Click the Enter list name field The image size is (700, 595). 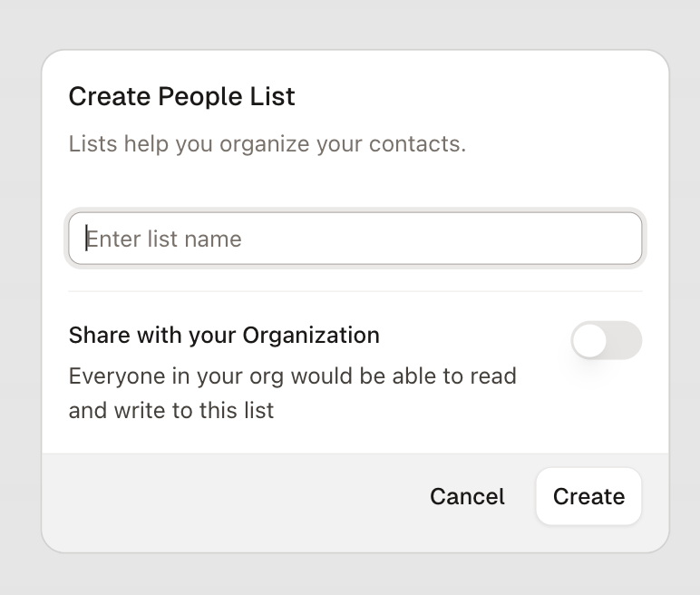tap(355, 239)
